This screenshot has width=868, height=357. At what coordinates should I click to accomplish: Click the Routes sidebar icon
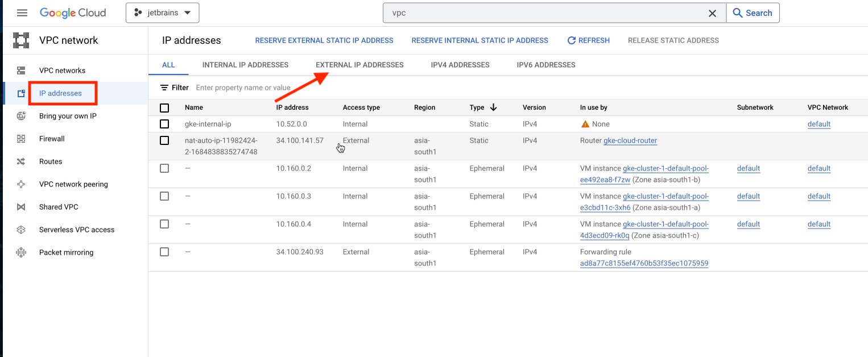pos(21,161)
